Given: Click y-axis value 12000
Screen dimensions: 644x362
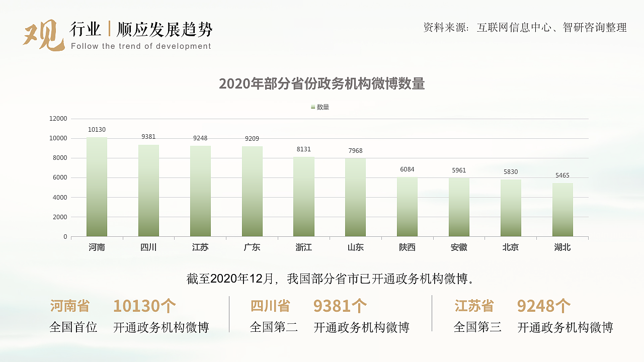Looking at the screenshot, I should [58, 119].
